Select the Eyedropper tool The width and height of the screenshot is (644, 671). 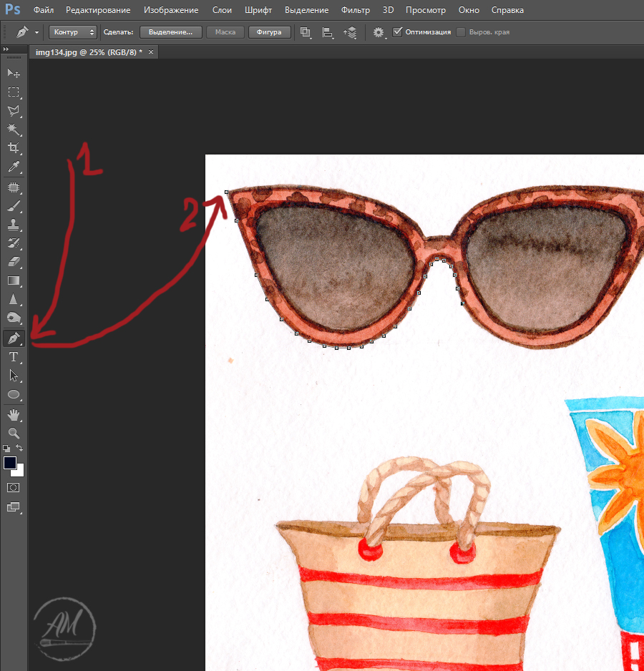(x=13, y=167)
